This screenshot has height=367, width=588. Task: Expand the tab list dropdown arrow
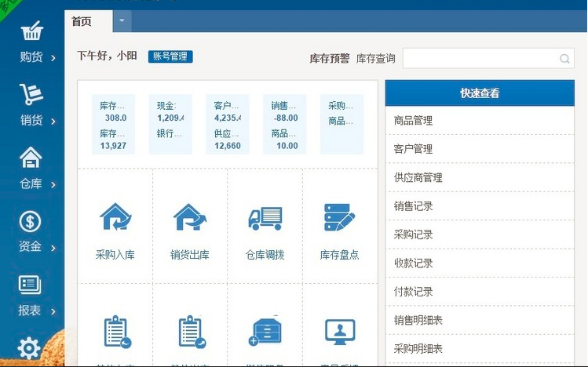click(x=122, y=21)
